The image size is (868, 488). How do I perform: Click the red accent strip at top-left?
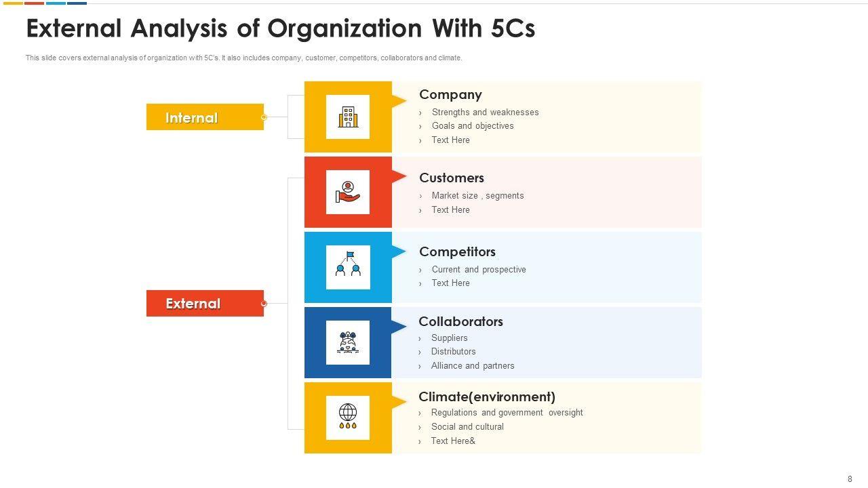tap(34, 3)
